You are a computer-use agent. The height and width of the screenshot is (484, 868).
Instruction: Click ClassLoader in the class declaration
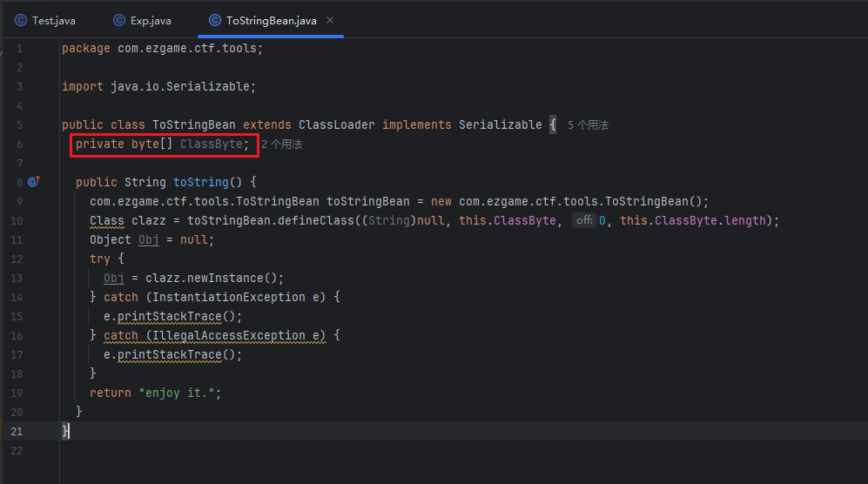pos(336,125)
